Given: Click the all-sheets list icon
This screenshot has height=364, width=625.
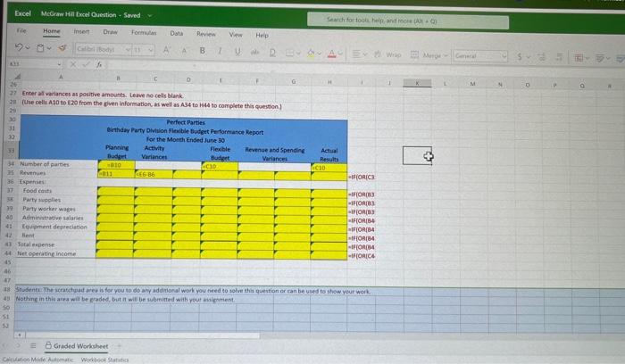Looking at the screenshot, I should 33,345.
